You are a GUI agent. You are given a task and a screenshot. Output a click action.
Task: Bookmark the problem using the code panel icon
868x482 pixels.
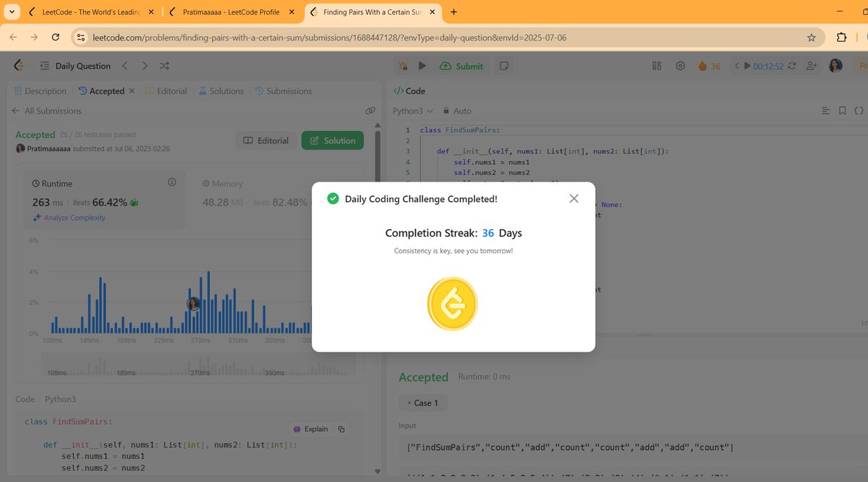point(842,110)
